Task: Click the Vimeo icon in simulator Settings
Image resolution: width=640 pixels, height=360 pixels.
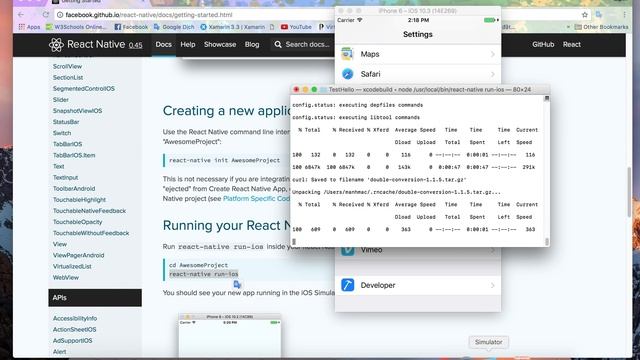Action: (347, 250)
